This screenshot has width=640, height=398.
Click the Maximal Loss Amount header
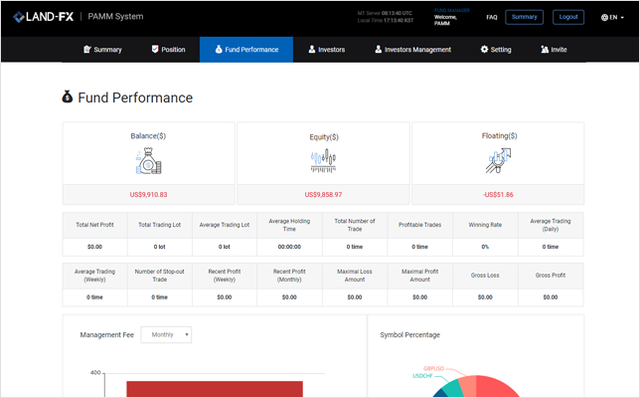(x=355, y=276)
